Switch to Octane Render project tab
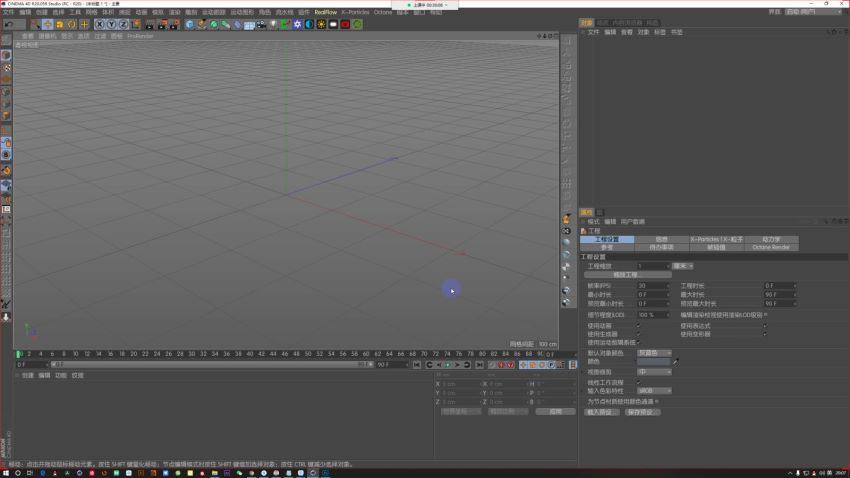Viewport: 850px width, 478px height. point(771,247)
